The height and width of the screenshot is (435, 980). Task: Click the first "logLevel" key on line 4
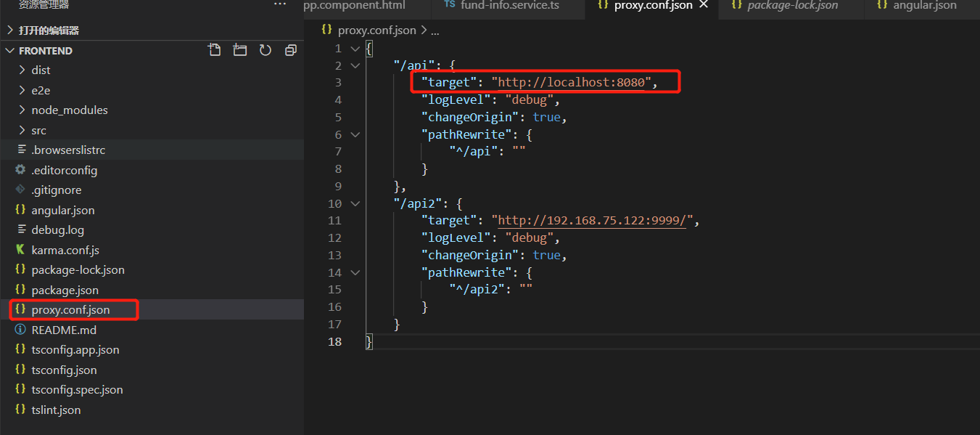click(456, 99)
